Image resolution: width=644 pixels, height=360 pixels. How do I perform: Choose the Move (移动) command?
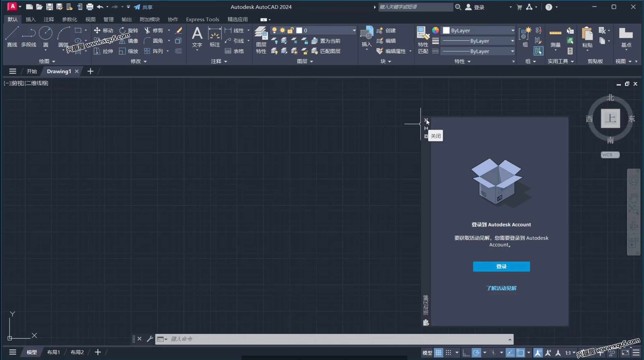pyautogui.click(x=104, y=30)
